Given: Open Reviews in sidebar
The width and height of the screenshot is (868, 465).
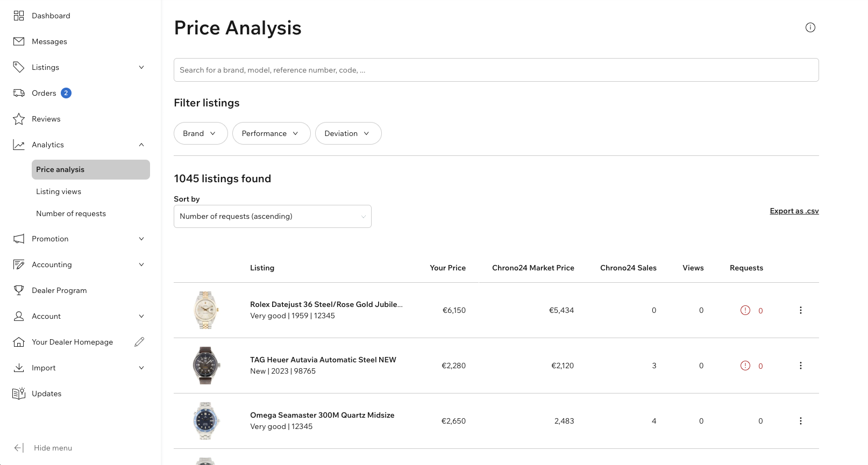Looking at the screenshot, I should coord(46,119).
